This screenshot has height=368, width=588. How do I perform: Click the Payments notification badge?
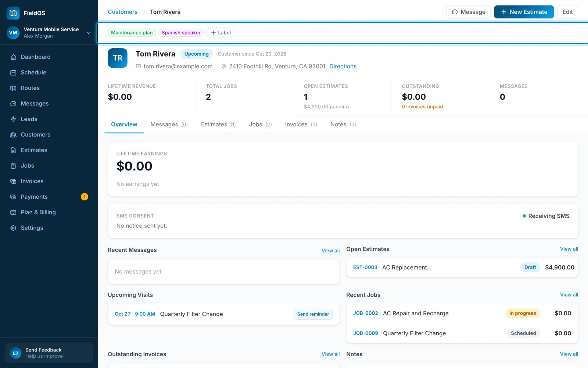coord(85,197)
